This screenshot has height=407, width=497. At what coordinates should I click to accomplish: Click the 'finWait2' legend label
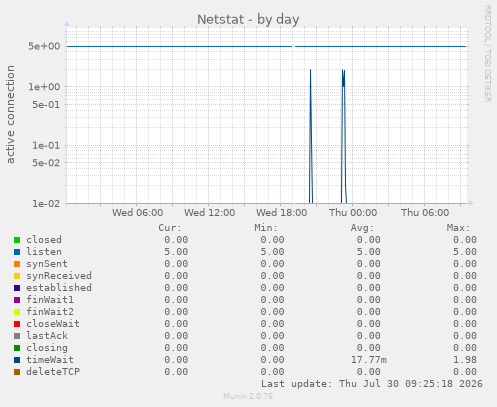(50, 312)
